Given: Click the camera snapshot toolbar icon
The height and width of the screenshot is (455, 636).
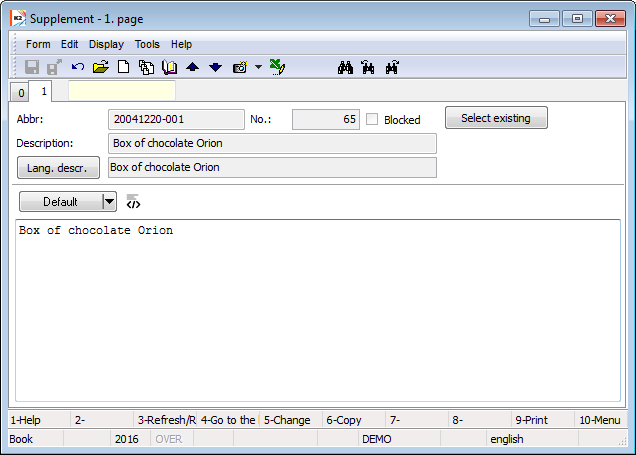Looking at the screenshot, I should pyautogui.click(x=240, y=67).
